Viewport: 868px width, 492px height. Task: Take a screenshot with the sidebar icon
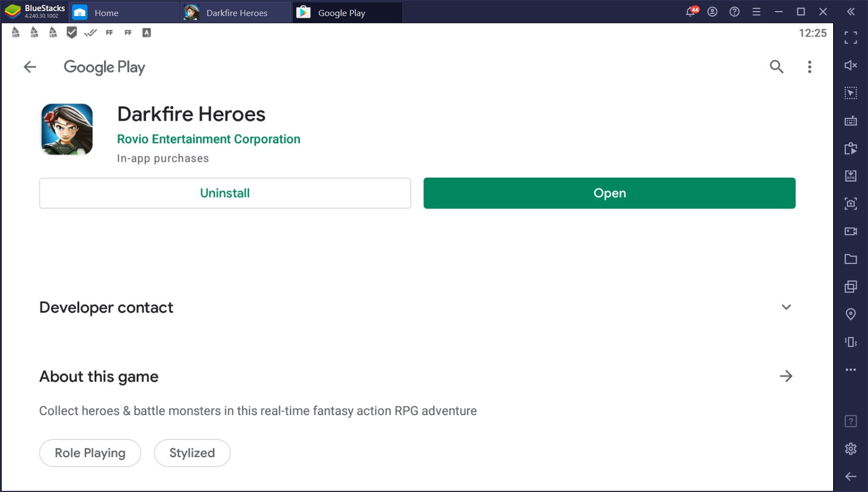point(851,204)
